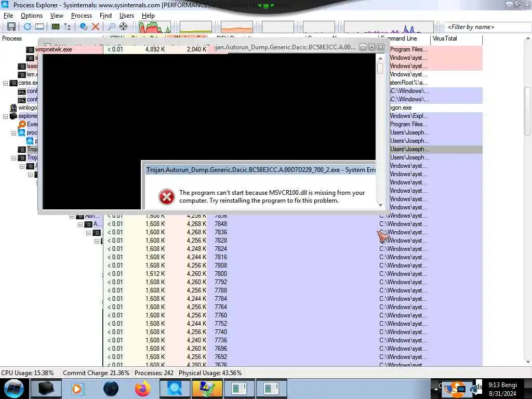
Task: Click PID 7800 cell
Action: [220, 274]
